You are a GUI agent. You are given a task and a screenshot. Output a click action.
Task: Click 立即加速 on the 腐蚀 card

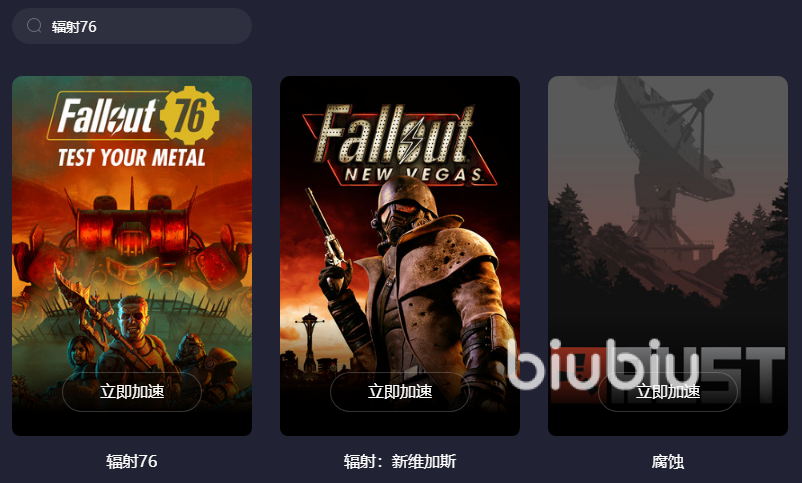coord(668,392)
